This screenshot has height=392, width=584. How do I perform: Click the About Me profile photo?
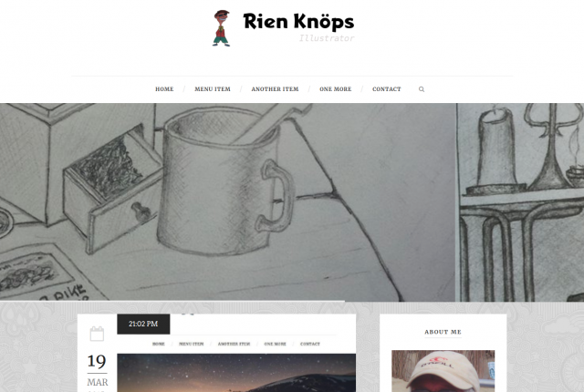(x=443, y=371)
